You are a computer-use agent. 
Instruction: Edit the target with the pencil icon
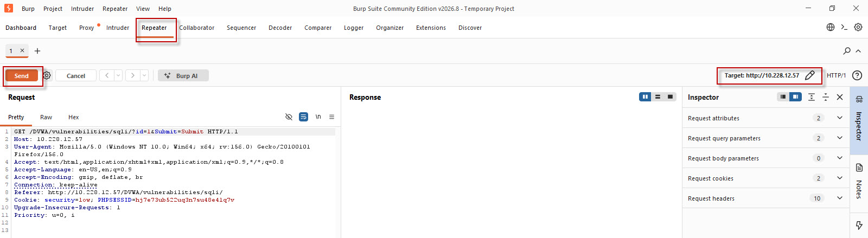[810, 75]
